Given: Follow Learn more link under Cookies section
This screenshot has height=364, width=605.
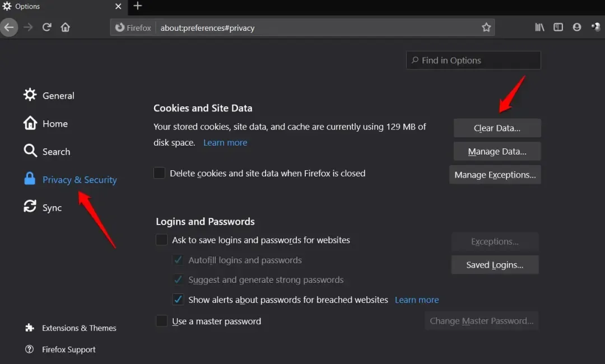Looking at the screenshot, I should pyautogui.click(x=225, y=143).
